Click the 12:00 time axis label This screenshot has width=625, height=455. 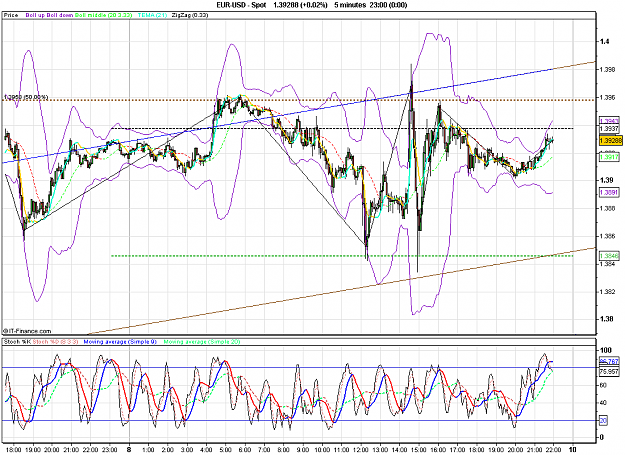(x=361, y=450)
